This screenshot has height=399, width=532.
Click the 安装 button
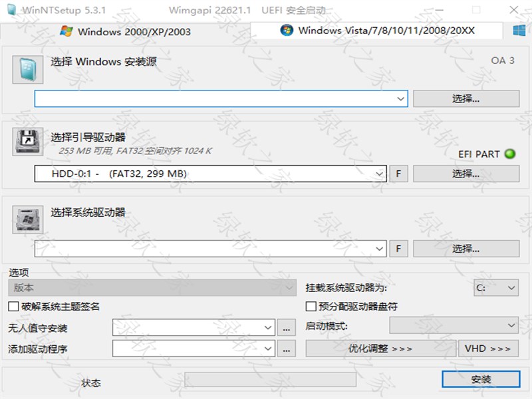click(481, 379)
